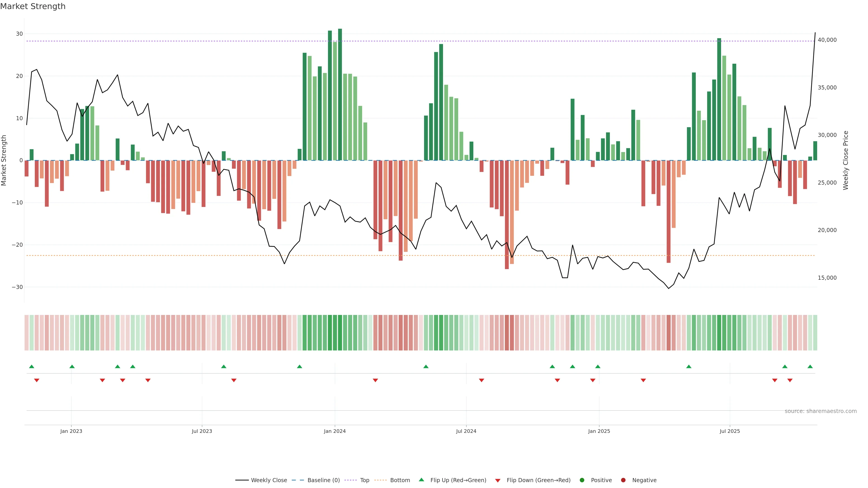The image size is (868, 488).
Task: Click the leftmost red flip-down triangle marker
Action: (x=37, y=380)
